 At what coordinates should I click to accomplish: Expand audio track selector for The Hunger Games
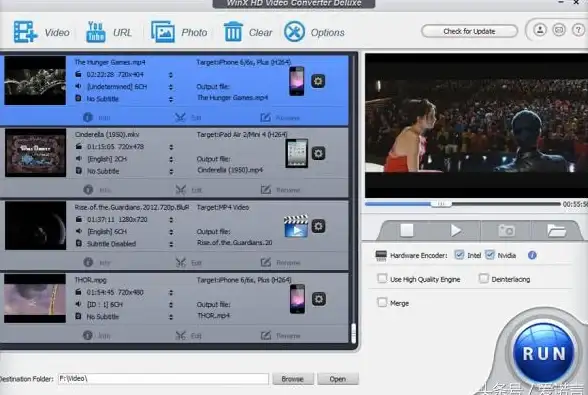[171, 87]
